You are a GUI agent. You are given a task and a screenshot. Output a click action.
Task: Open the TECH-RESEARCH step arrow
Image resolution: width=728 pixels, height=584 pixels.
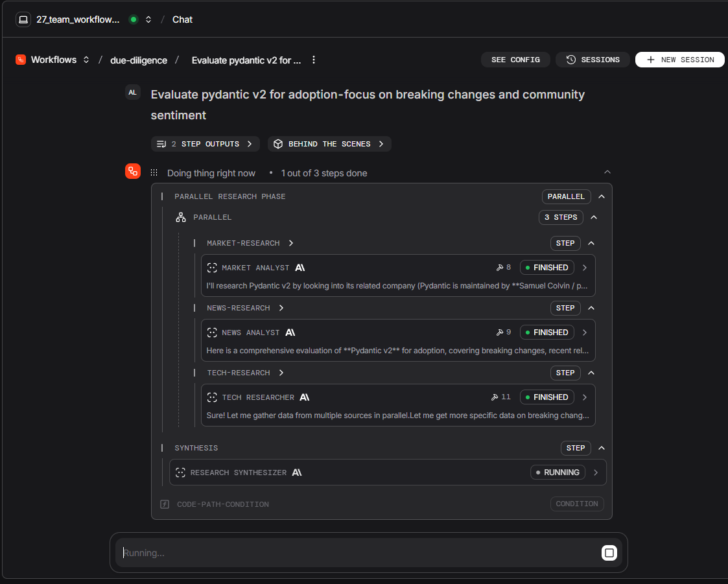(281, 373)
